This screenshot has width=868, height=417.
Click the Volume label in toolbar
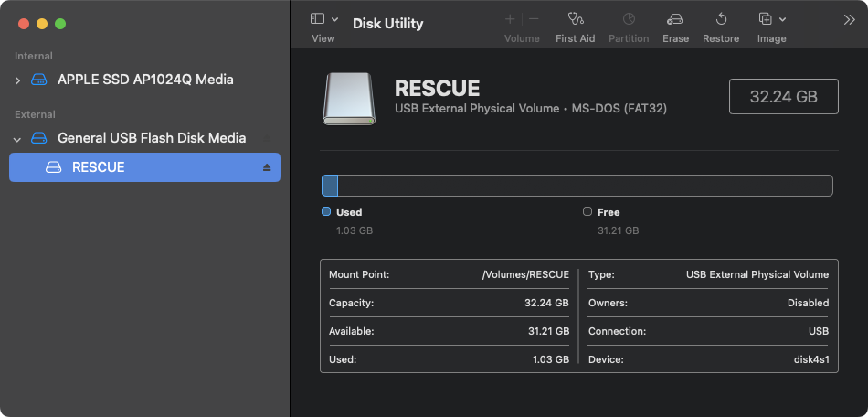click(x=522, y=38)
